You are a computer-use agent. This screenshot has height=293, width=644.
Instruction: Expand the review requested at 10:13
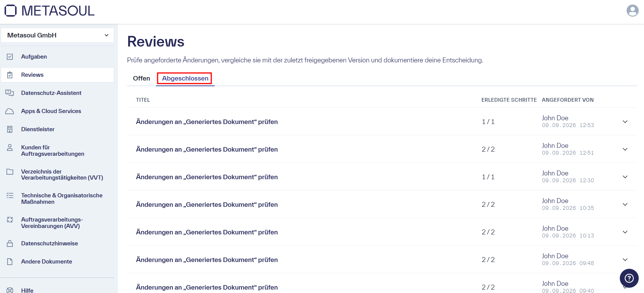[x=625, y=232]
